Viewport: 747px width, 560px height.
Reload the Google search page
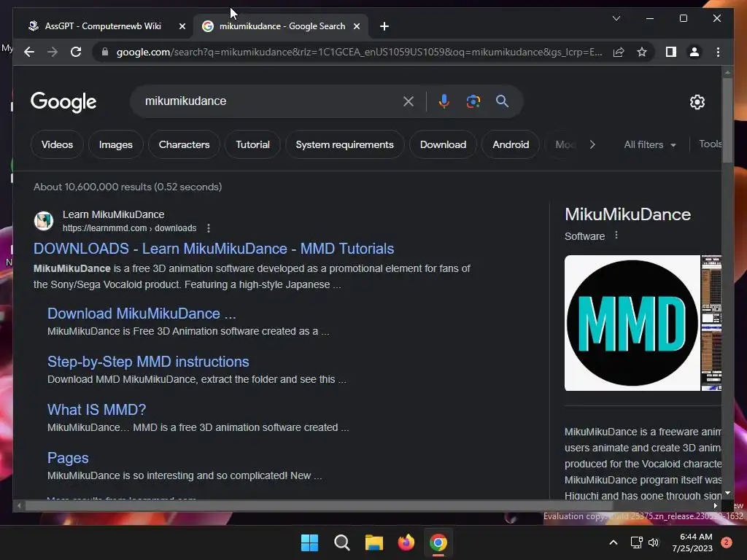click(76, 52)
